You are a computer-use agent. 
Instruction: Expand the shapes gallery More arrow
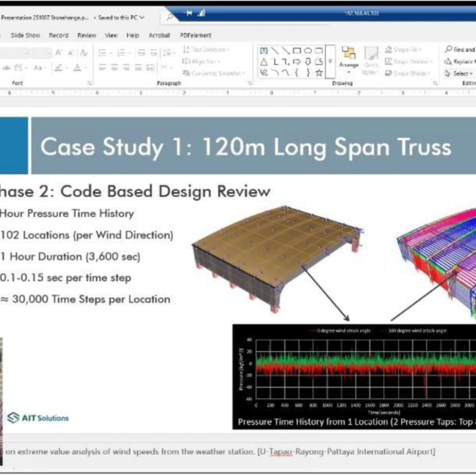pyautogui.click(x=330, y=62)
